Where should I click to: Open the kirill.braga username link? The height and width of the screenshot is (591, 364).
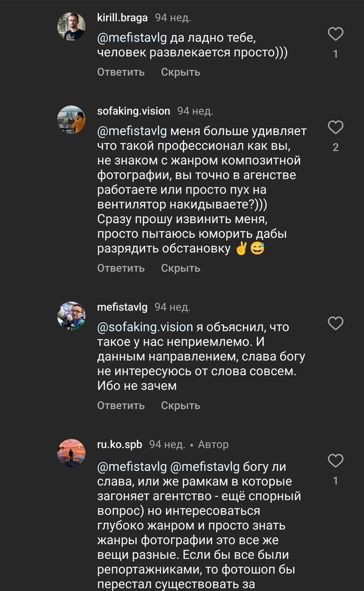point(123,18)
